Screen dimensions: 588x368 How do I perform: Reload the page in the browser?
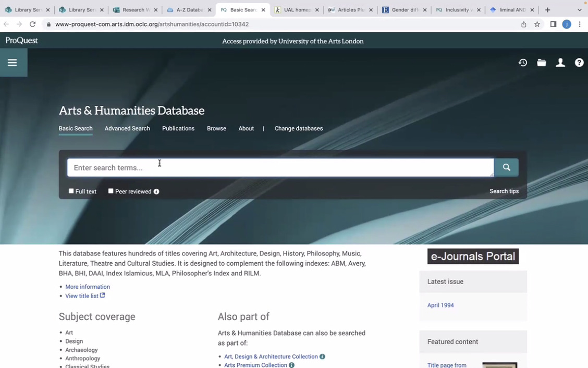[x=32, y=24]
